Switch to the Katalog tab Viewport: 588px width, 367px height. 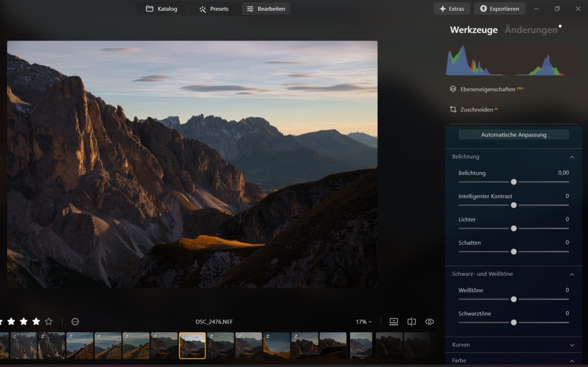[x=162, y=9]
